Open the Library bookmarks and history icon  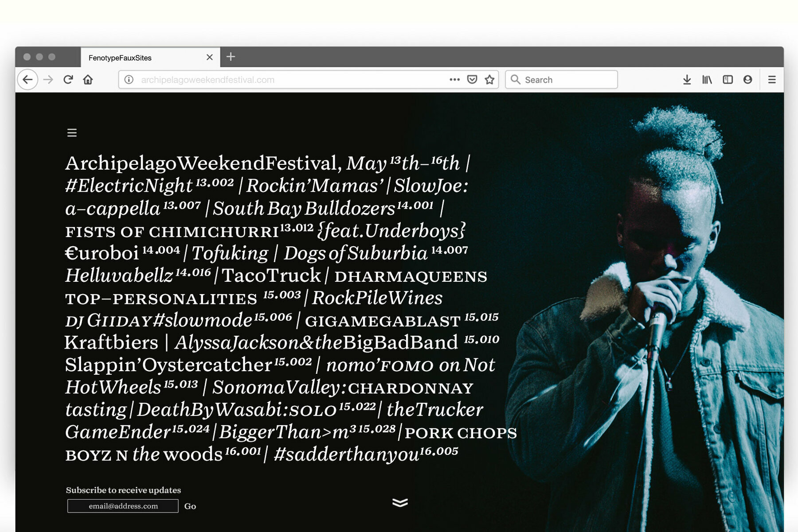click(707, 80)
